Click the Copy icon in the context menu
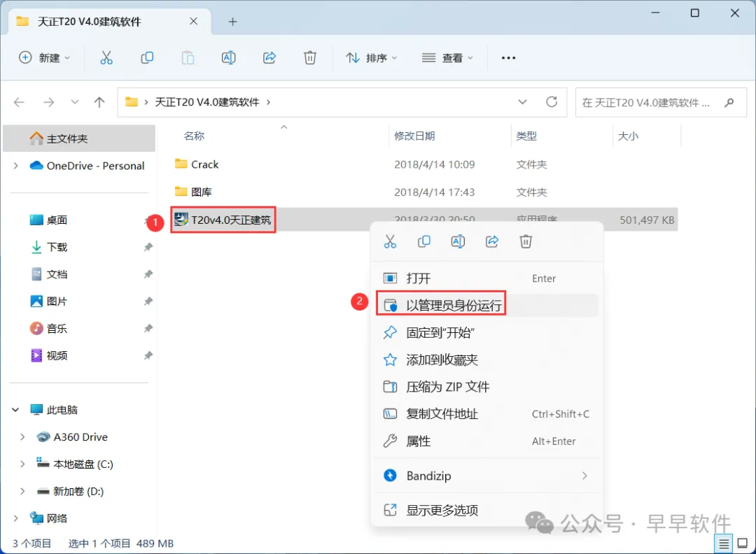Screen dimensions: 756x554 pyautogui.click(x=423, y=241)
